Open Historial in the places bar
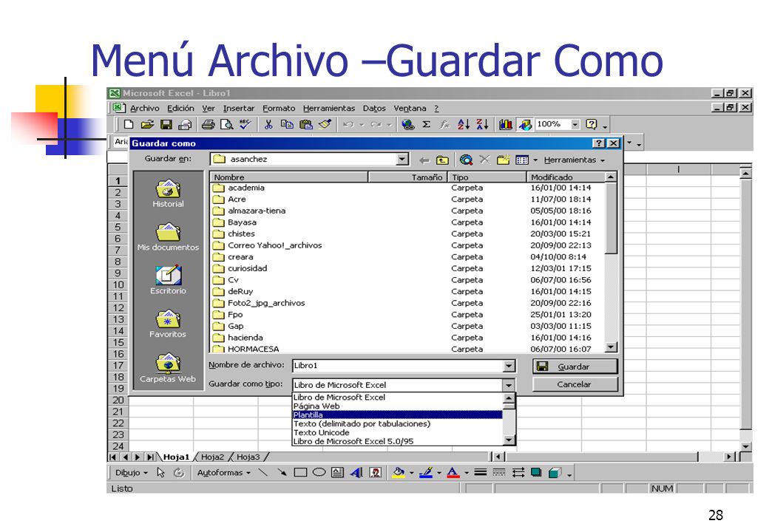Screen dimensions: 769x532 169,194
